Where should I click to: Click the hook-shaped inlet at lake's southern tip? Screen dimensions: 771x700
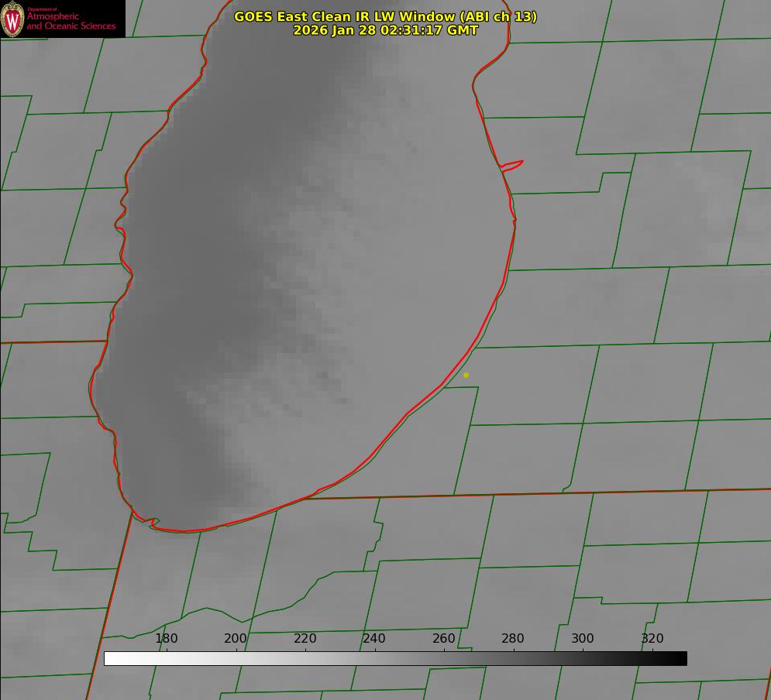click(x=153, y=523)
